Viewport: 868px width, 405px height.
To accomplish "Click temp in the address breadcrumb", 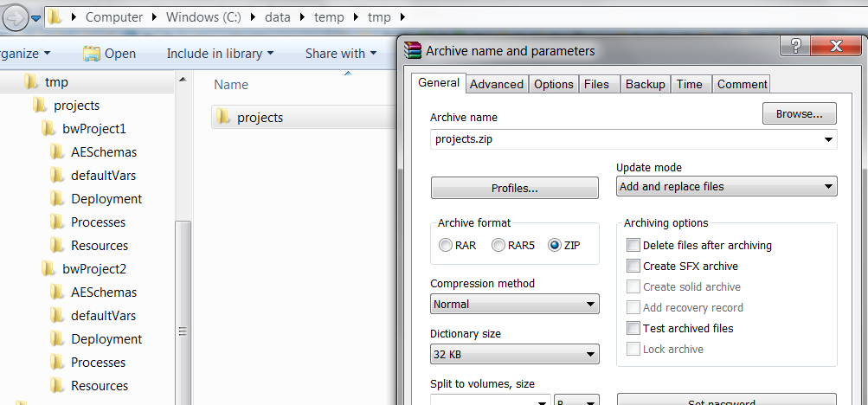I will (x=329, y=17).
